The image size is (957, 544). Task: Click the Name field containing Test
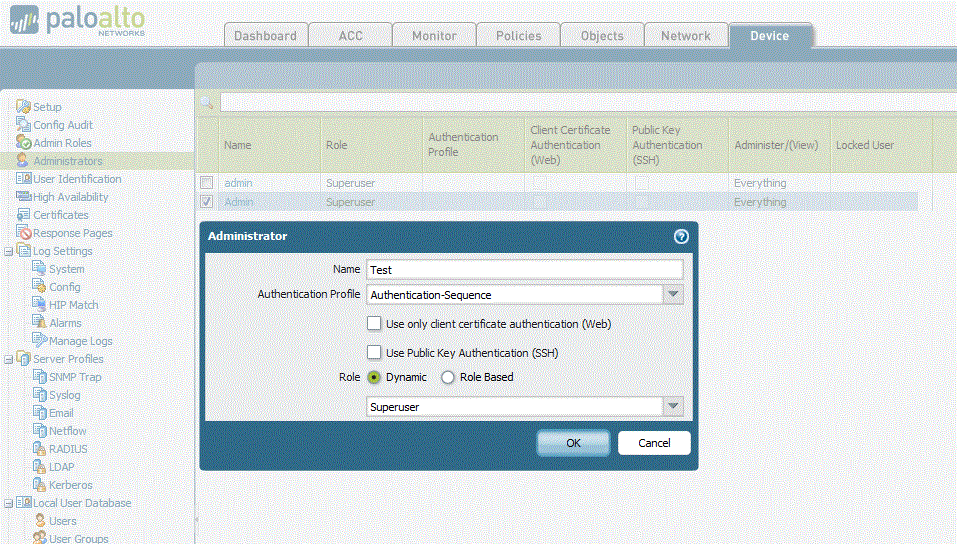(x=525, y=270)
